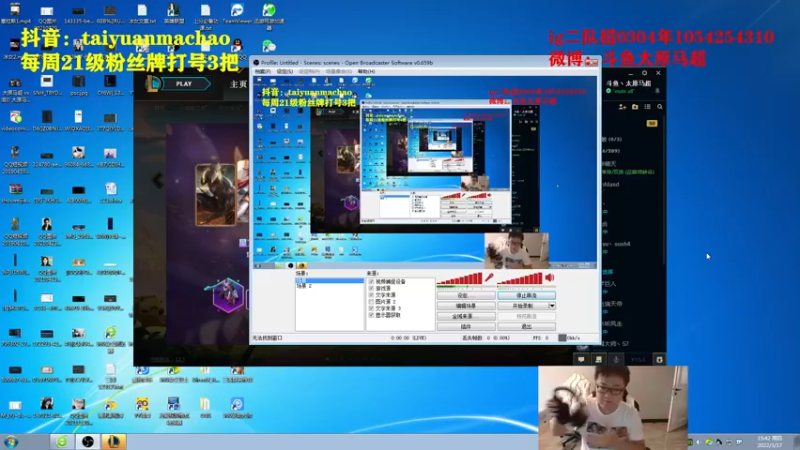The width and height of the screenshot is (800, 450).
Task: Open the black OBS taskbar icon
Action: pos(88,441)
